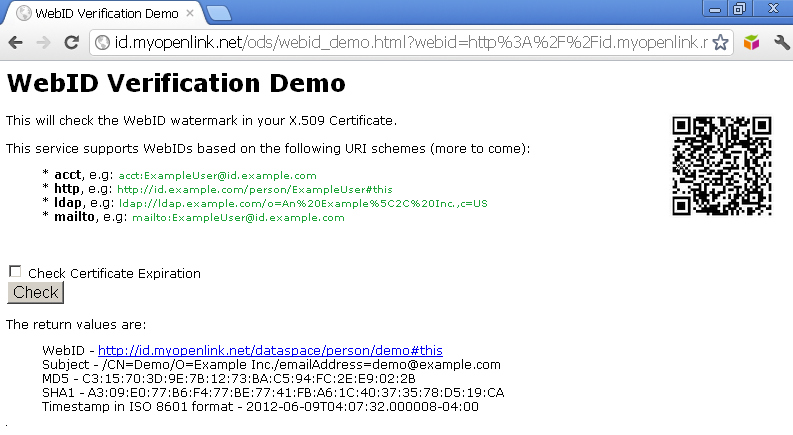
Task: Click the favicon on the WebID tab
Action: (23, 14)
